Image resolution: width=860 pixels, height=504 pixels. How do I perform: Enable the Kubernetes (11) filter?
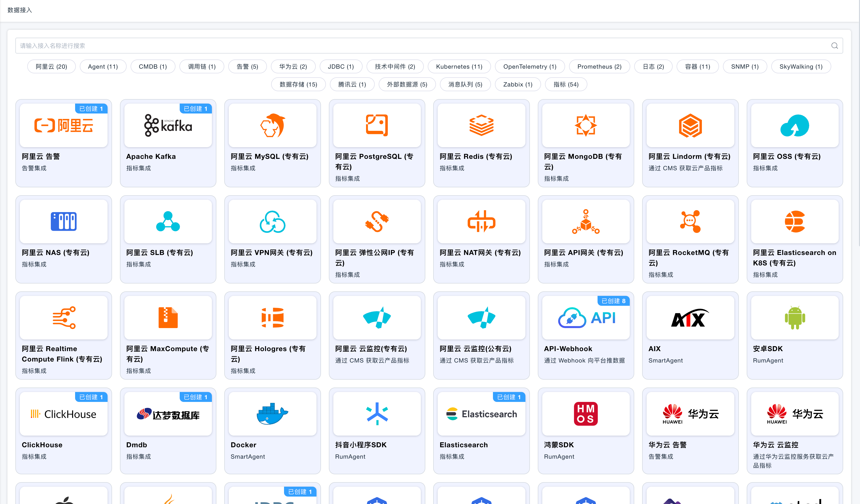459,67
